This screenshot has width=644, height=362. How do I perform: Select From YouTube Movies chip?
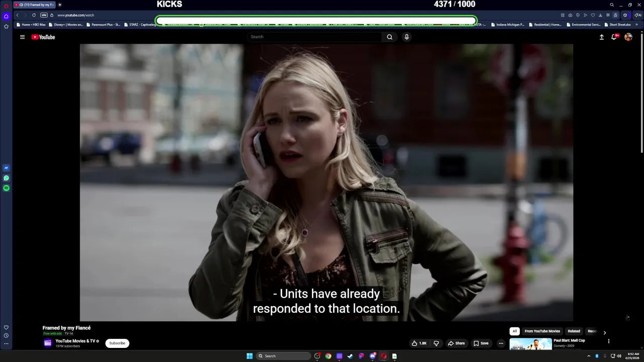click(542, 331)
